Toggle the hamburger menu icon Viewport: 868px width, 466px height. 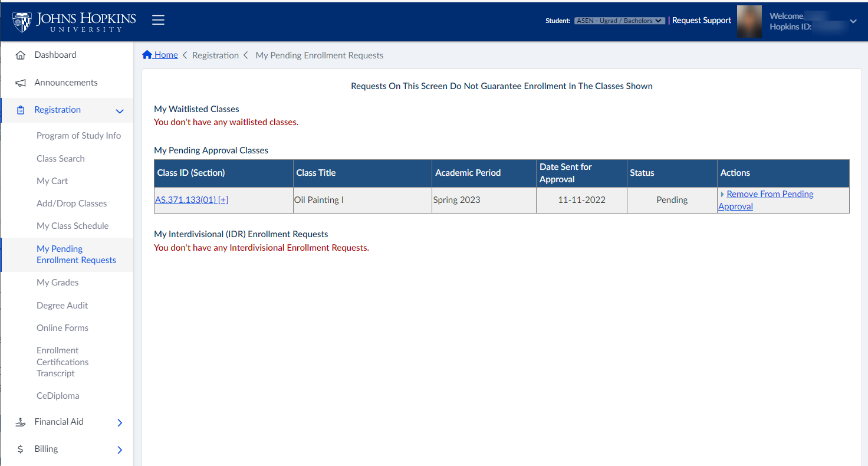pyautogui.click(x=158, y=21)
